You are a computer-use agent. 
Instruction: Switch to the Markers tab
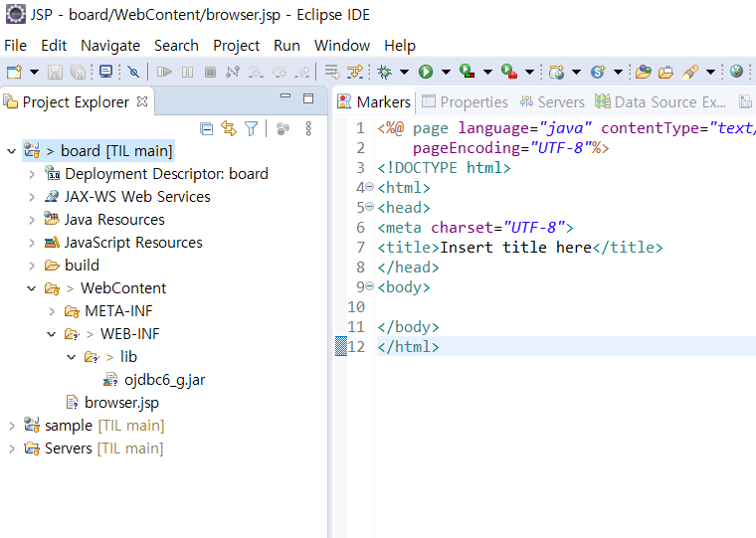click(374, 101)
